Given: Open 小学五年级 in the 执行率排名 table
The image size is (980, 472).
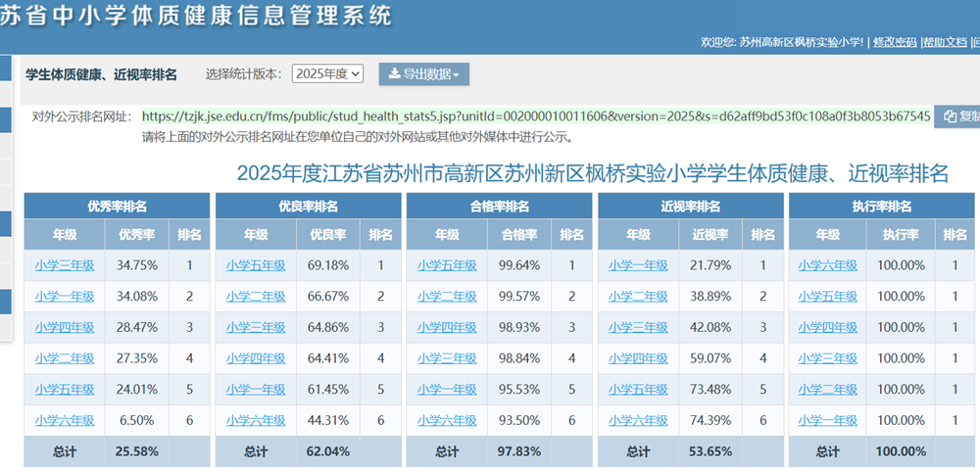Looking at the screenshot, I should pyautogui.click(x=827, y=297).
